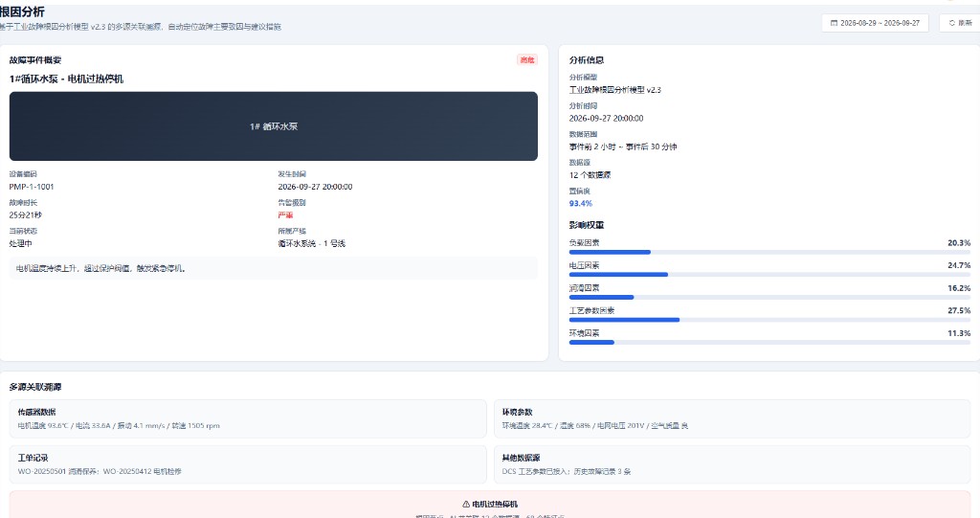Click the current status 处理中
The height and width of the screenshot is (518, 980).
pyautogui.click(x=21, y=243)
